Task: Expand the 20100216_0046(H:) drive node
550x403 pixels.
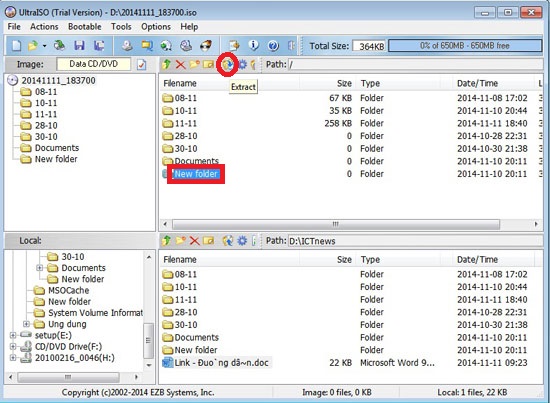Action: coord(13,358)
